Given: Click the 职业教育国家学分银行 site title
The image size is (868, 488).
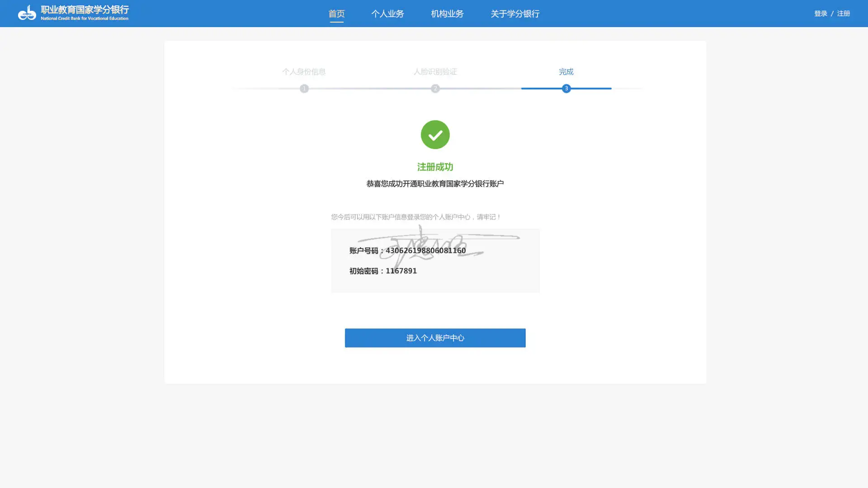Looking at the screenshot, I should tap(85, 10).
